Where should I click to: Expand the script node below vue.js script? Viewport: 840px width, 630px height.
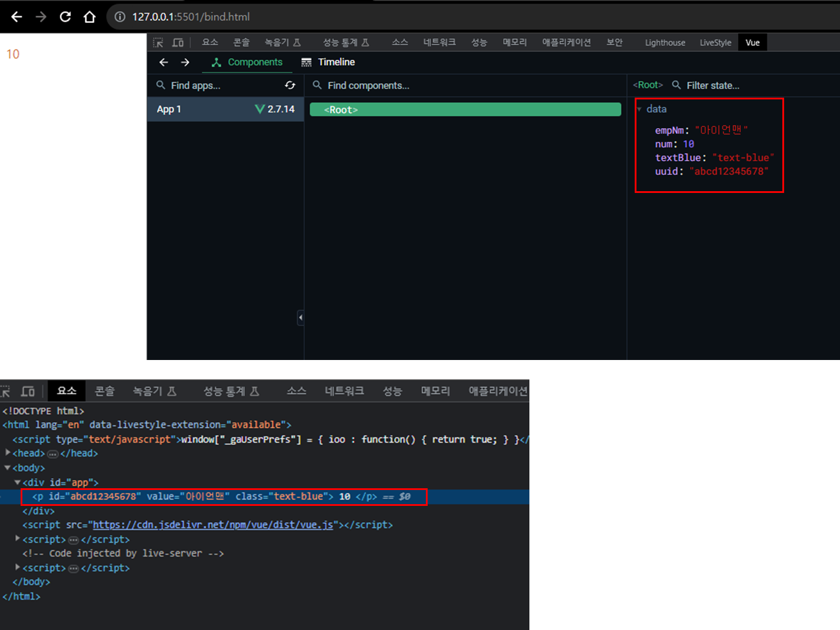[18, 539]
